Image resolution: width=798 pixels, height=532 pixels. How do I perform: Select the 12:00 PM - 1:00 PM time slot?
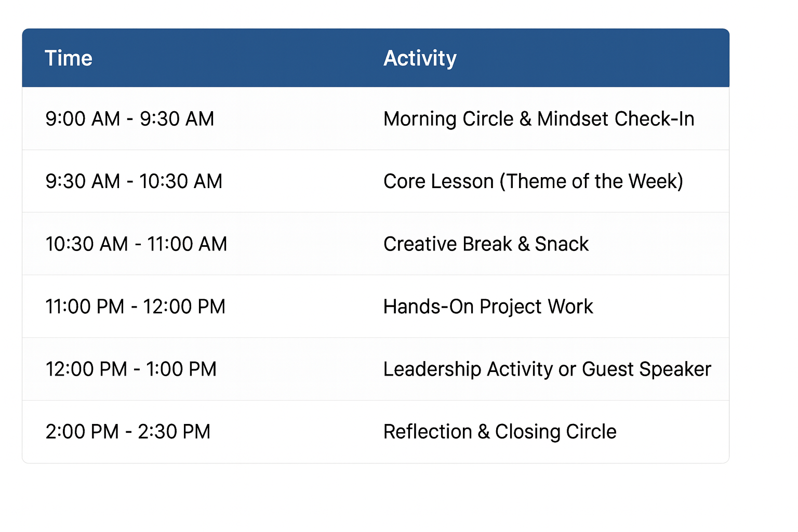click(131, 369)
